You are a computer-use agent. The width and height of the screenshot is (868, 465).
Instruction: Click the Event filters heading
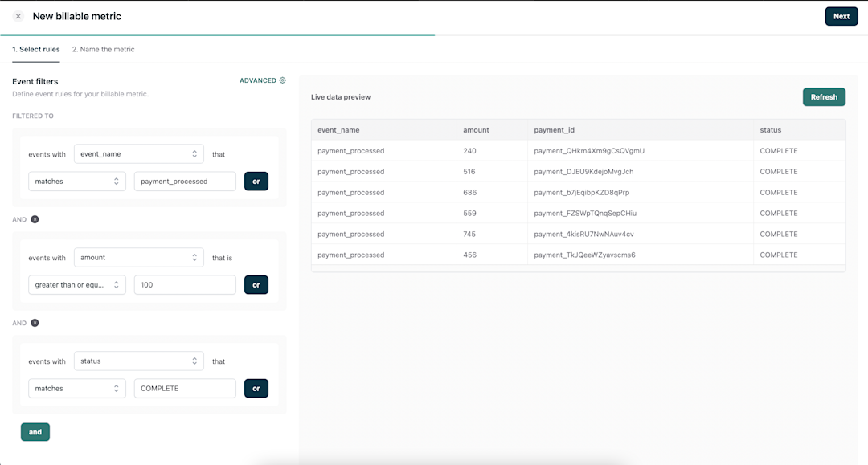pos(35,81)
